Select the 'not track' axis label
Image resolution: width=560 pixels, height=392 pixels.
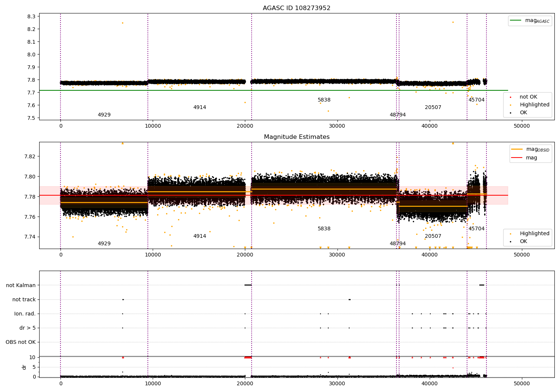24,300
